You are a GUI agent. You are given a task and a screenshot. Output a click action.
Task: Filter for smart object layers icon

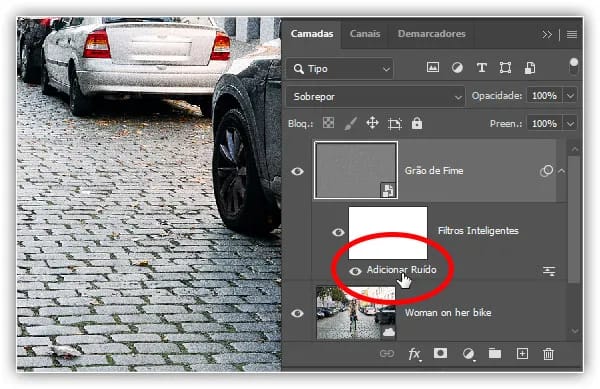(530, 68)
